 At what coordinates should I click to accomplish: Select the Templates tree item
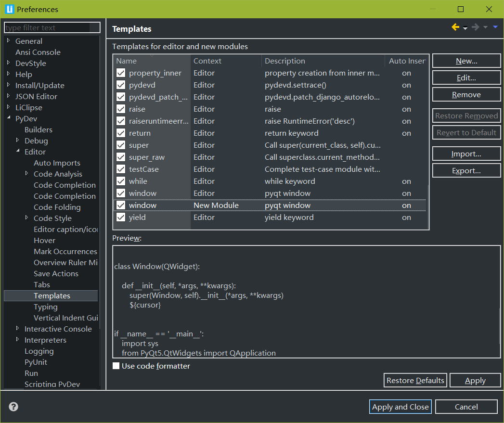pyautogui.click(x=52, y=295)
